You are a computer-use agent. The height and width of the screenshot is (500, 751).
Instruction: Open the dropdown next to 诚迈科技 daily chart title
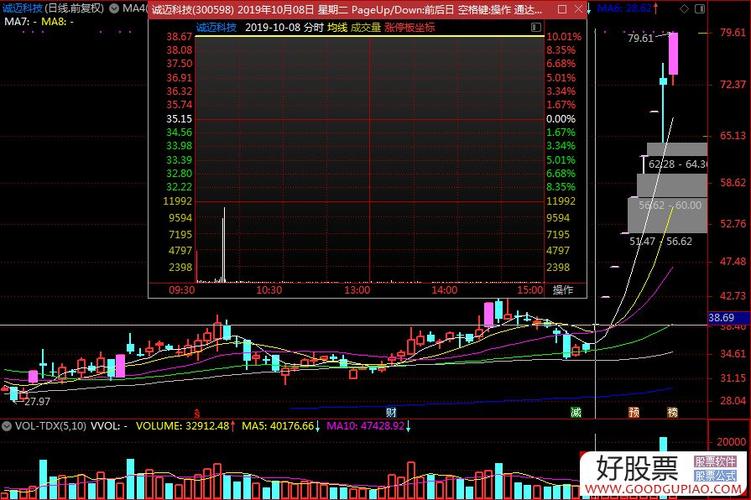click(x=114, y=8)
